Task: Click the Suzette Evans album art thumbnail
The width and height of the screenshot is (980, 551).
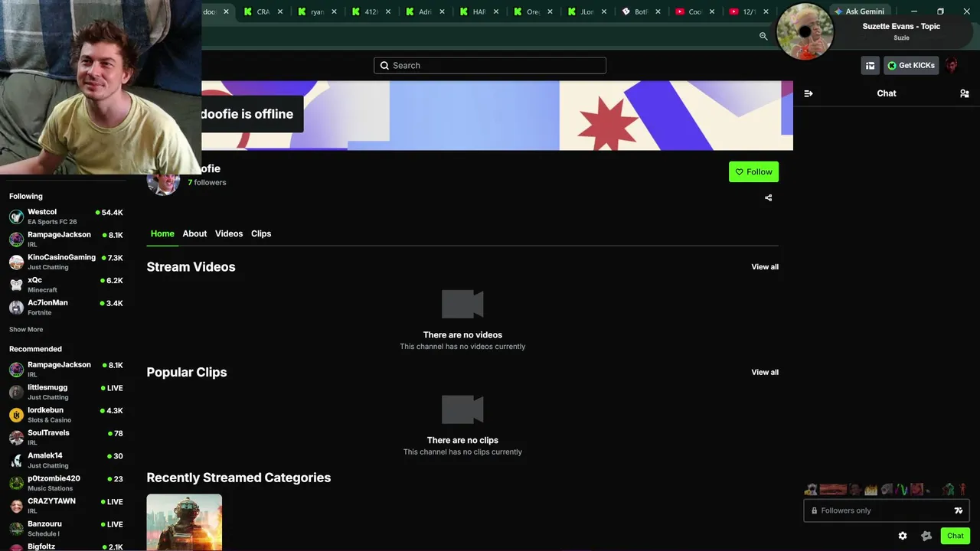Action: 805,31
